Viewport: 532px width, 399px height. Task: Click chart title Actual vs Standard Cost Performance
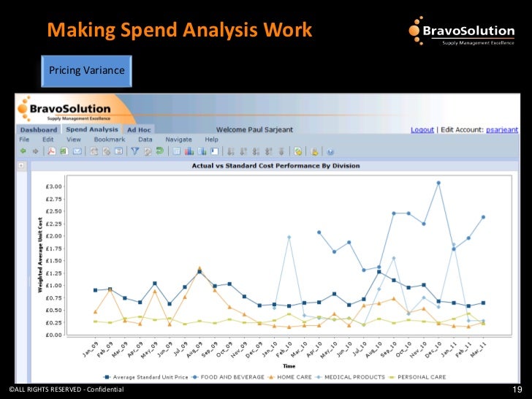tap(275, 166)
